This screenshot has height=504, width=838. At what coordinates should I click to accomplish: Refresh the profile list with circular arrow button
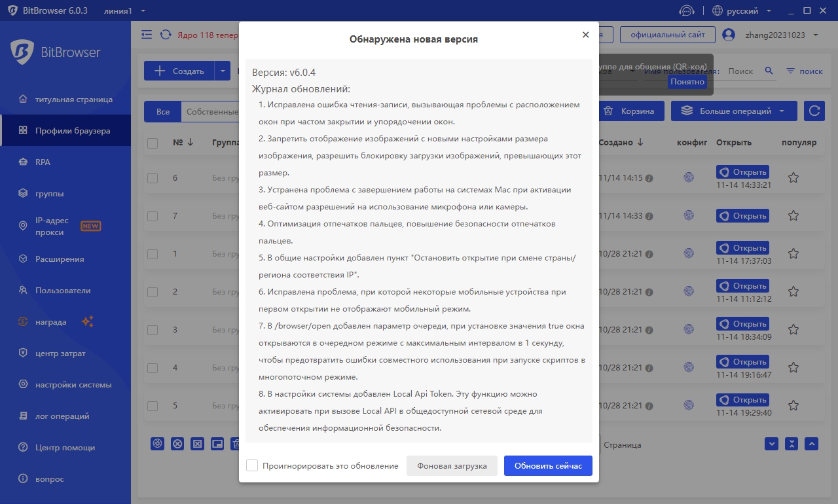(x=814, y=111)
